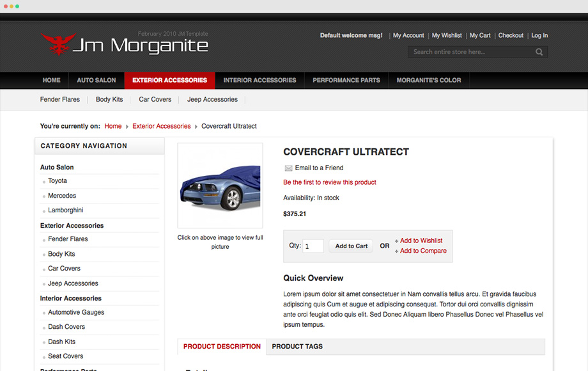Click the Availability: In stock text

coord(311,198)
